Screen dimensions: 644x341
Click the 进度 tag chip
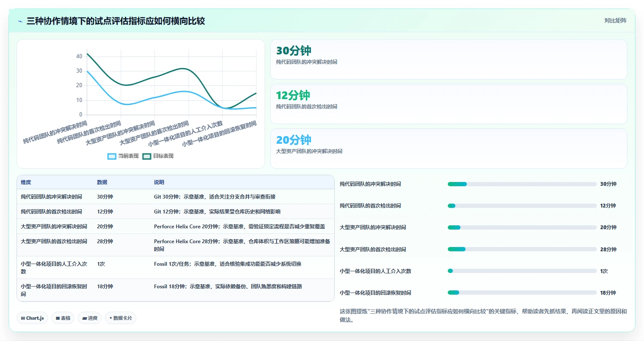[x=90, y=318]
